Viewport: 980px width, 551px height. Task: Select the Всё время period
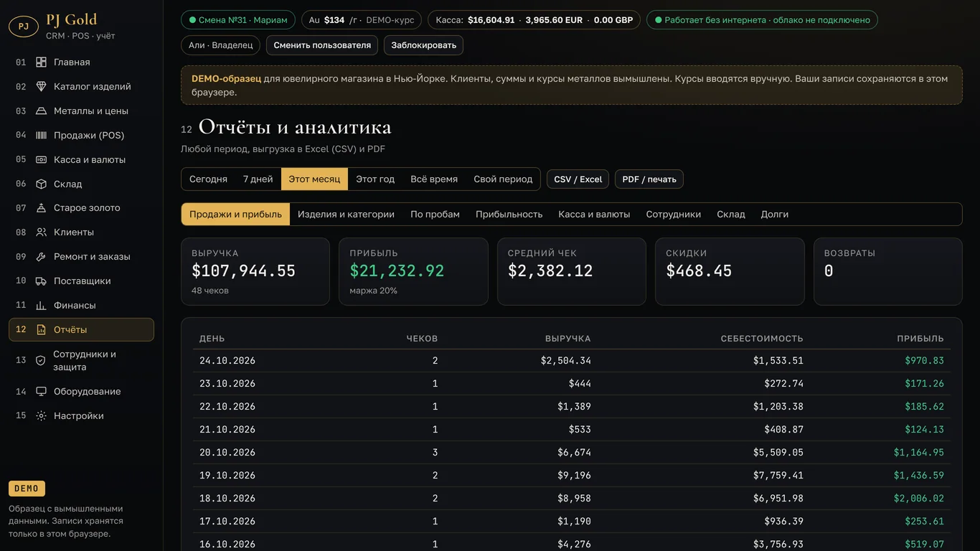tap(434, 179)
